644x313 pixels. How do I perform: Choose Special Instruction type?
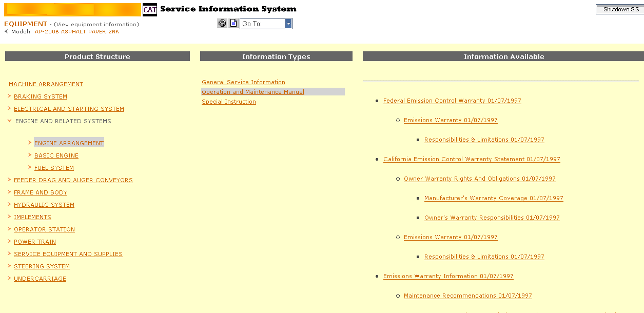tap(229, 102)
